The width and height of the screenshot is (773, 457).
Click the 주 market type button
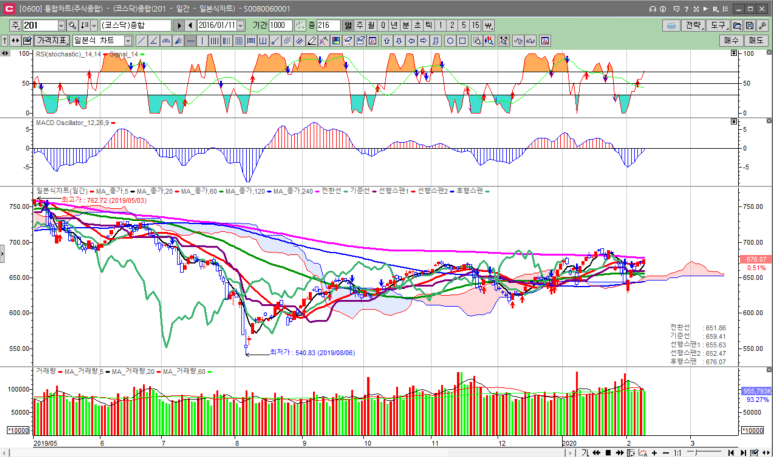point(15,25)
